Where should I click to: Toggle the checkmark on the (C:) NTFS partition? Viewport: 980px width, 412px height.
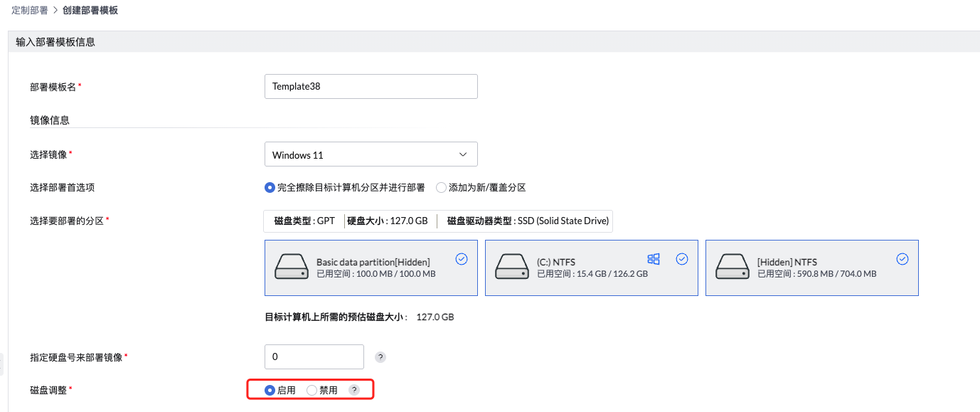682,259
